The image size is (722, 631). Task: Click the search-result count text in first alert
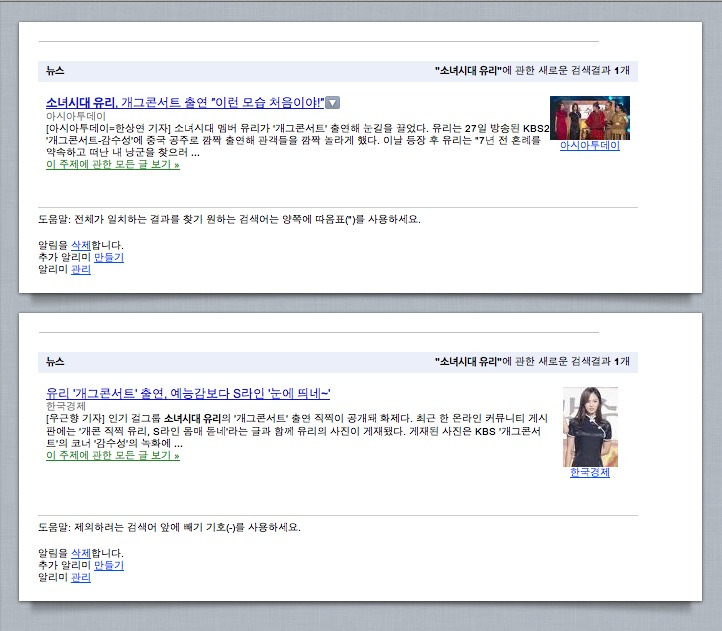[x=532, y=70]
